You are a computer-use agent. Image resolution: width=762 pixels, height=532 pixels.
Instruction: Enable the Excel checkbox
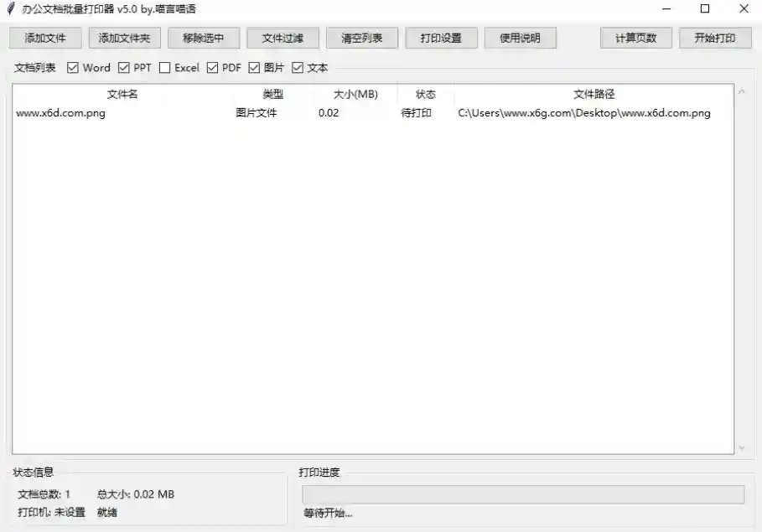[x=164, y=68]
